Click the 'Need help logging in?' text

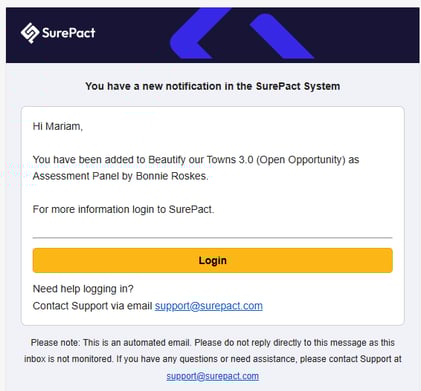click(83, 289)
